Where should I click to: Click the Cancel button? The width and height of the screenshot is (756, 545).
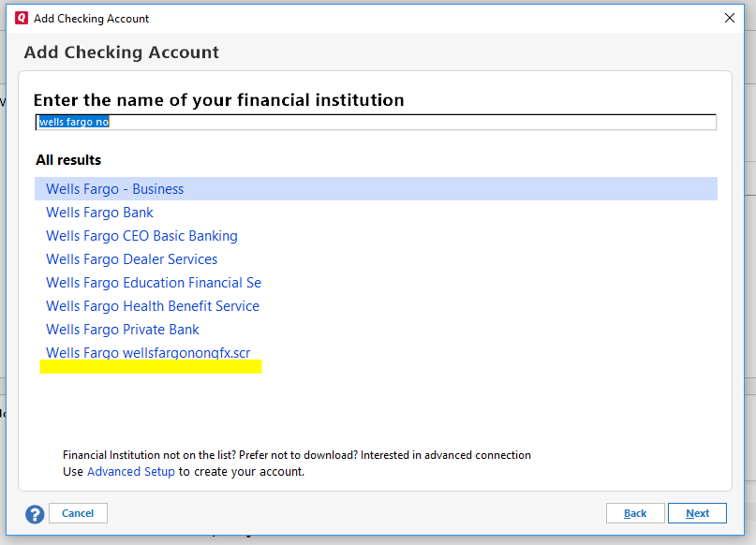78,513
